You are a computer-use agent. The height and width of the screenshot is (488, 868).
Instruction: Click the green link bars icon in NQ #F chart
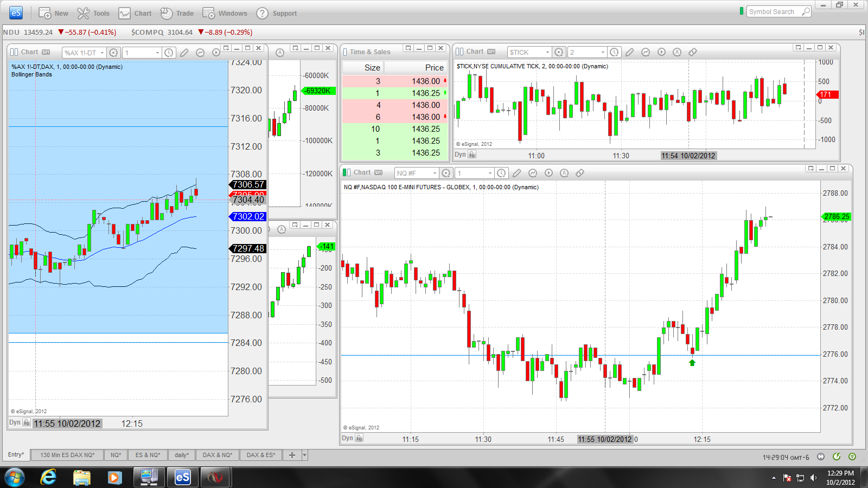pos(347,172)
